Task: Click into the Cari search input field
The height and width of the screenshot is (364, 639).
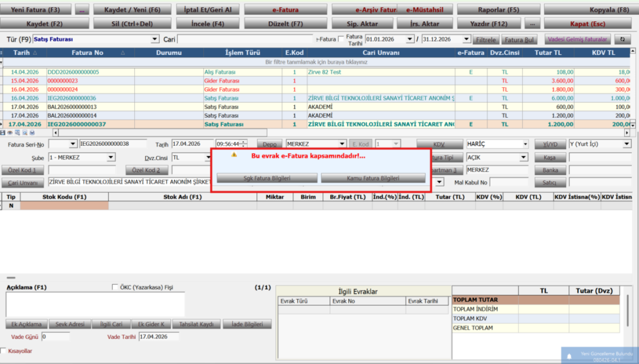Action: click(x=245, y=39)
